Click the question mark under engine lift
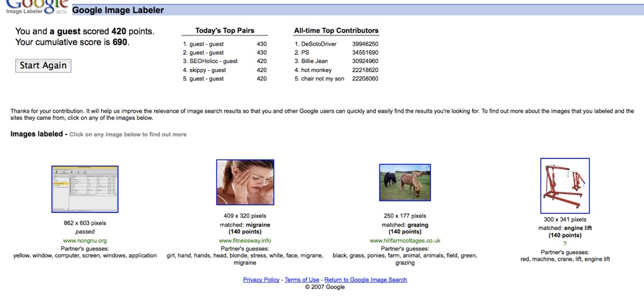This screenshot has height=307, width=644. point(565,243)
